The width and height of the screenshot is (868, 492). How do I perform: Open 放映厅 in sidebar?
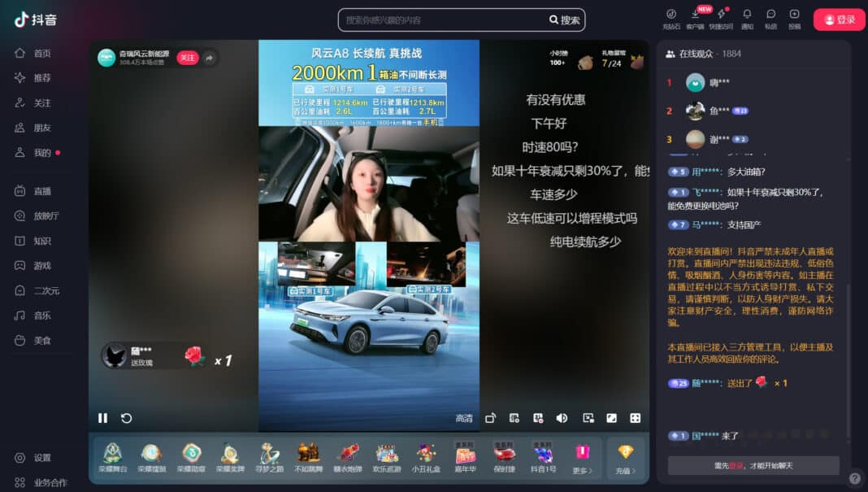[37, 216]
